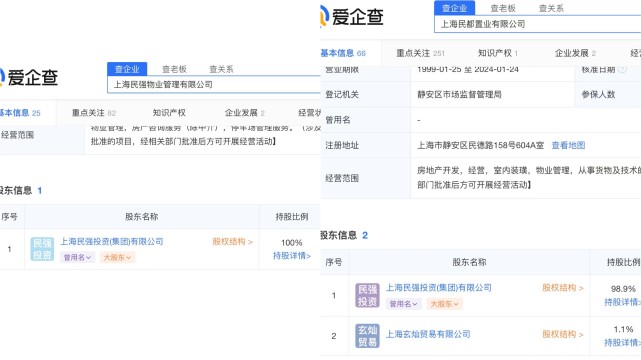The width and height of the screenshot is (641, 360).
Task: Select 查企业 tab in right panel search
Action: click(x=455, y=8)
